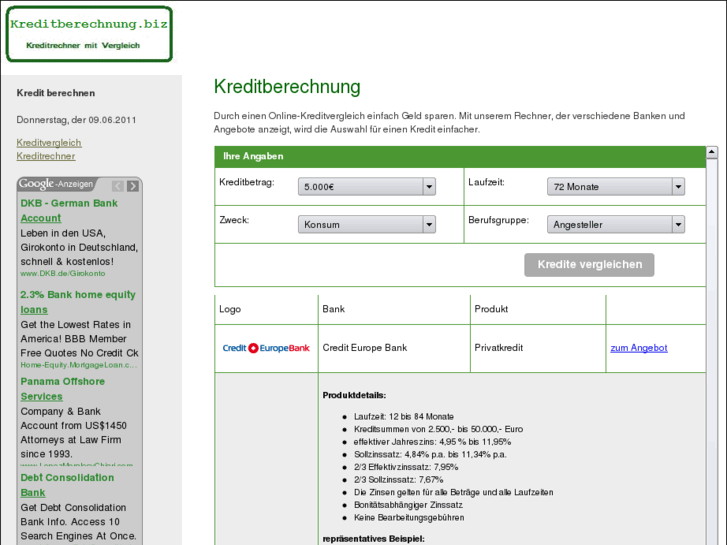Click the Kredit berechnen sidebar heading
This screenshot has height=545, width=727.
pos(56,93)
